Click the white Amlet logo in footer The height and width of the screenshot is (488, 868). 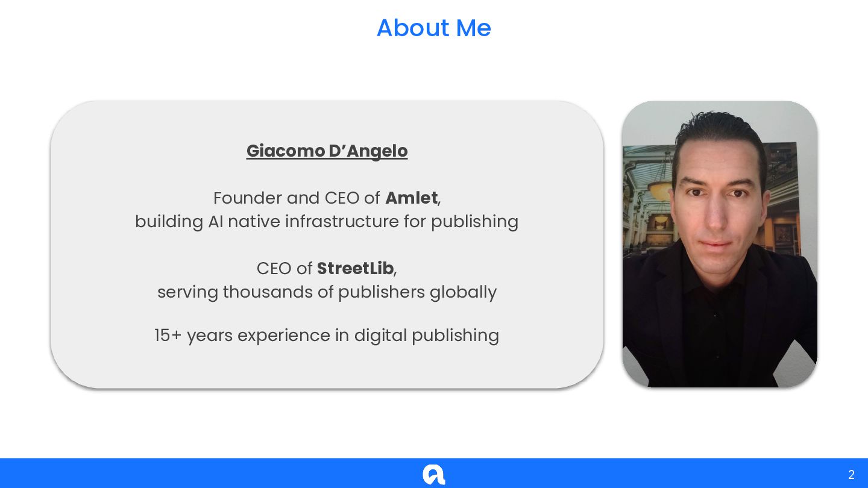coord(433,474)
